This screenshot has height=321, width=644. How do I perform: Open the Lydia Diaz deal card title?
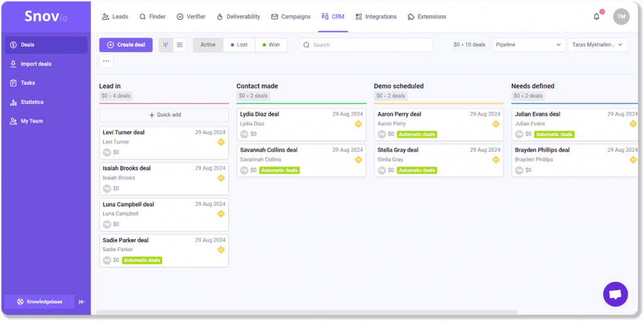(x=260, y=115)
